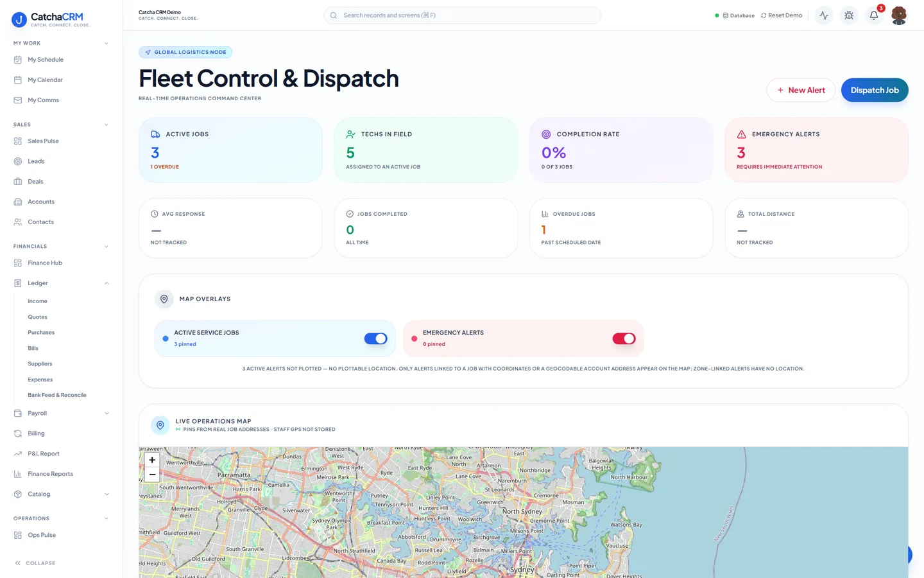Open Bank Feed & Reconcile

click(57, 395)
